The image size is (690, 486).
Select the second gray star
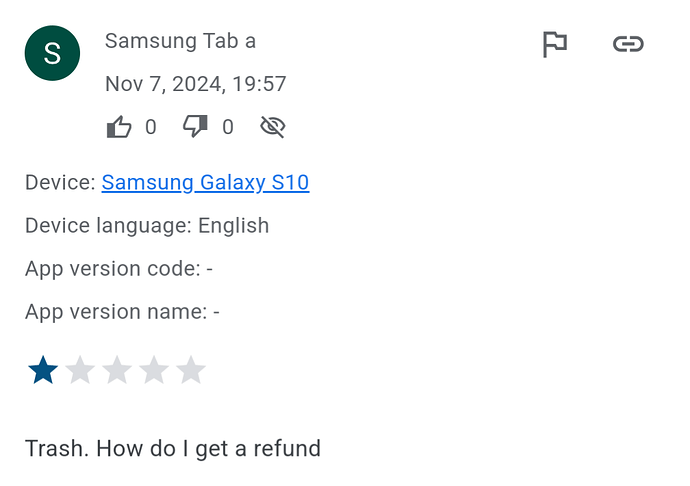click(x=80, y=370)
